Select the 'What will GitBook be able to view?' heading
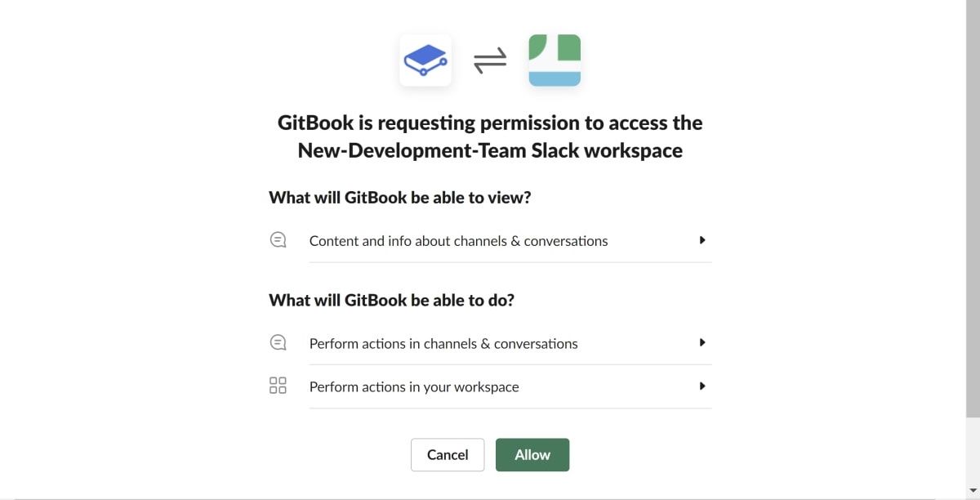 click(399, 197)
